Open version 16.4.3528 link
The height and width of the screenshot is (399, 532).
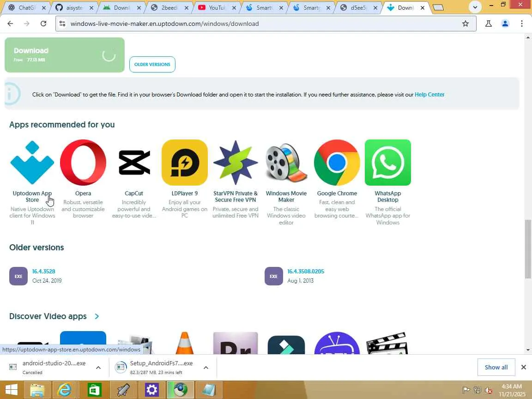[x=43, y=272]
